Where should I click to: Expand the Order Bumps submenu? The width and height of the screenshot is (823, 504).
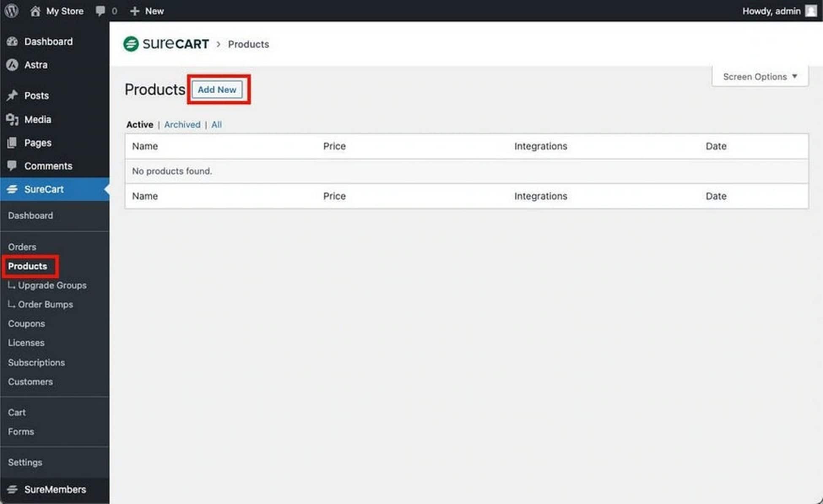tap(45, 304)
